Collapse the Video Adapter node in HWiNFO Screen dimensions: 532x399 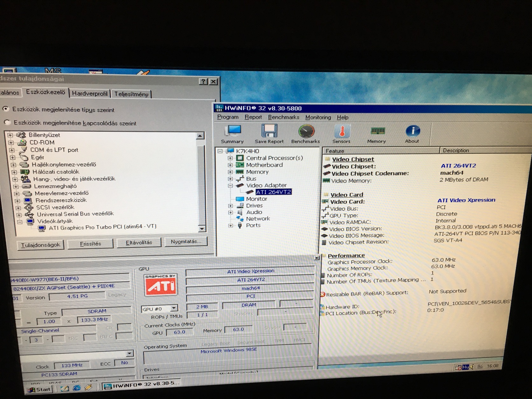coord(230,185)
